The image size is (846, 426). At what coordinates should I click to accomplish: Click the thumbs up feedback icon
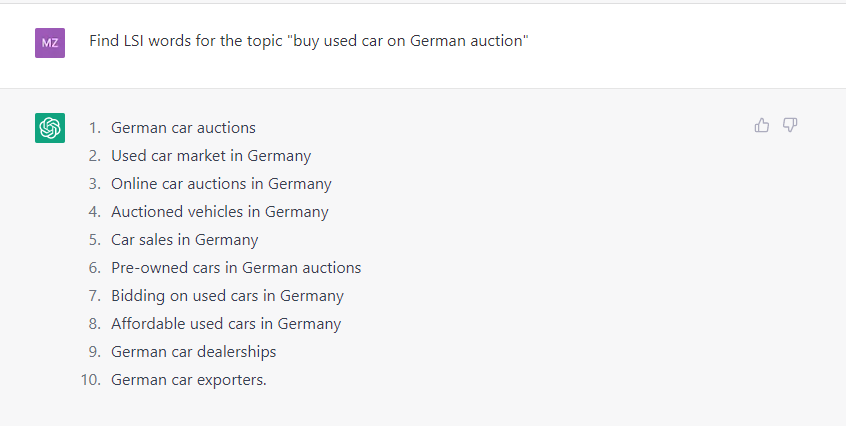[762, 125]
